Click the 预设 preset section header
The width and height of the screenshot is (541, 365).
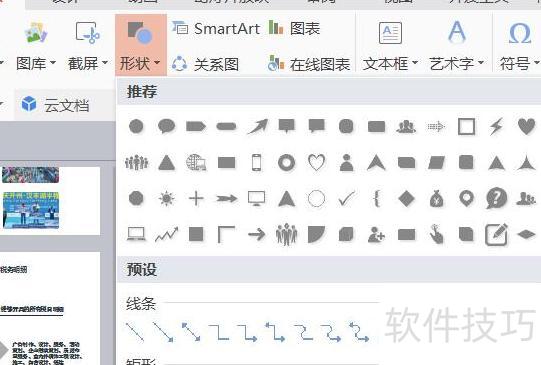(x=142, y=269)
